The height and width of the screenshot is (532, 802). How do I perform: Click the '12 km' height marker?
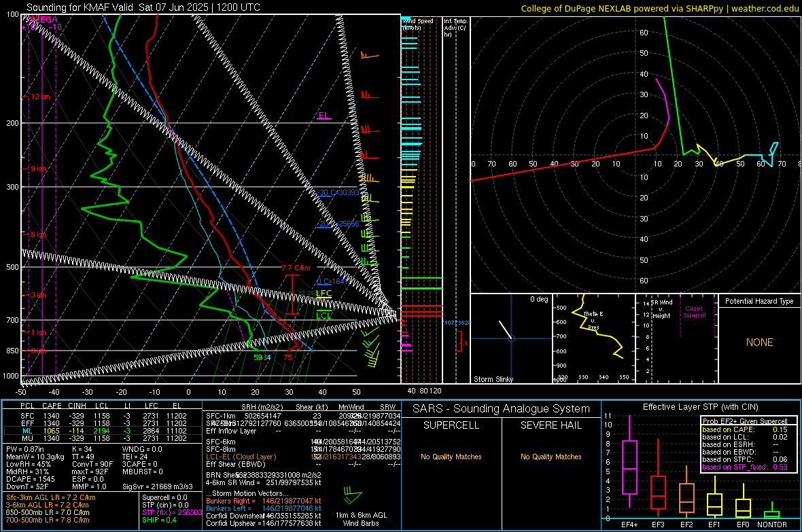coord(40,96)
